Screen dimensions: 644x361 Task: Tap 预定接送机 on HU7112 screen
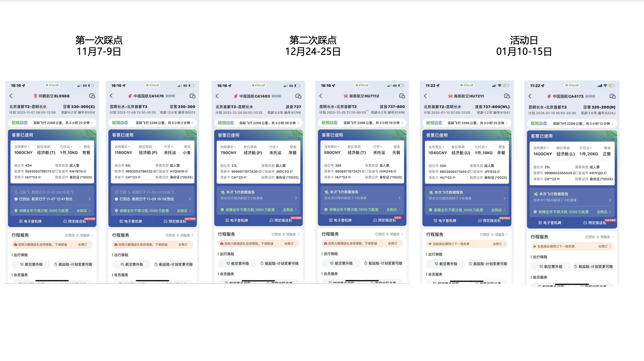pos(384,220)
